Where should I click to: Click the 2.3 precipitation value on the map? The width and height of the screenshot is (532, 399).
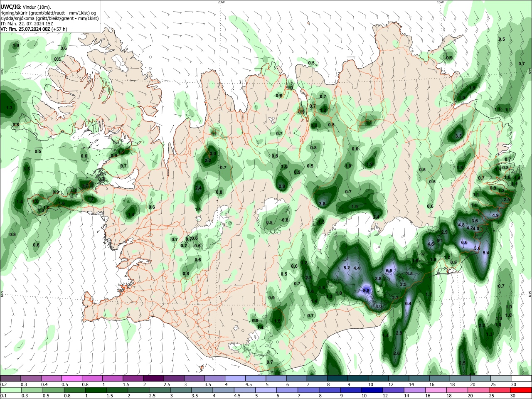(308, 278)
